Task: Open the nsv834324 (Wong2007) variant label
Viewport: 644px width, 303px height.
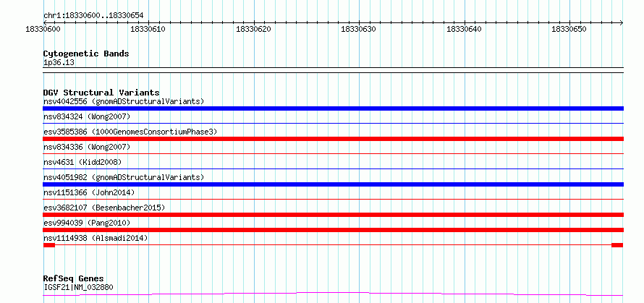Action: click(x=87, y=116)
